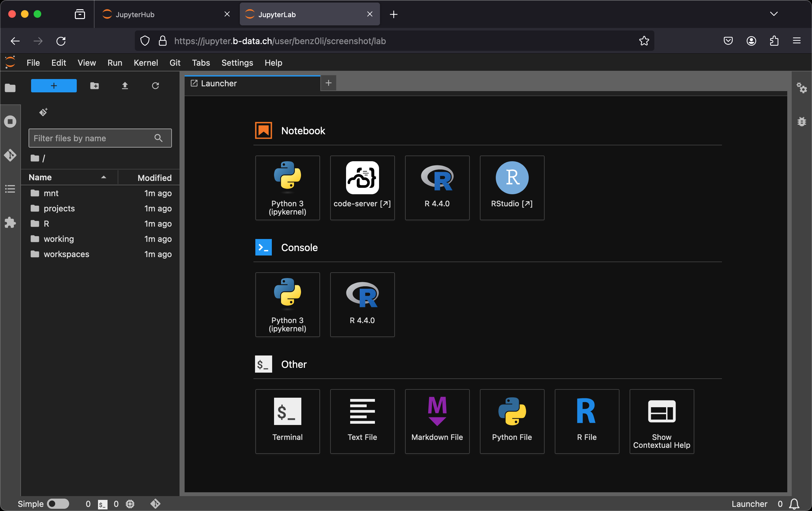Open the Git panel in the sidebar
Viewport: 812px width, 511px height.
(x=10, y=155)
